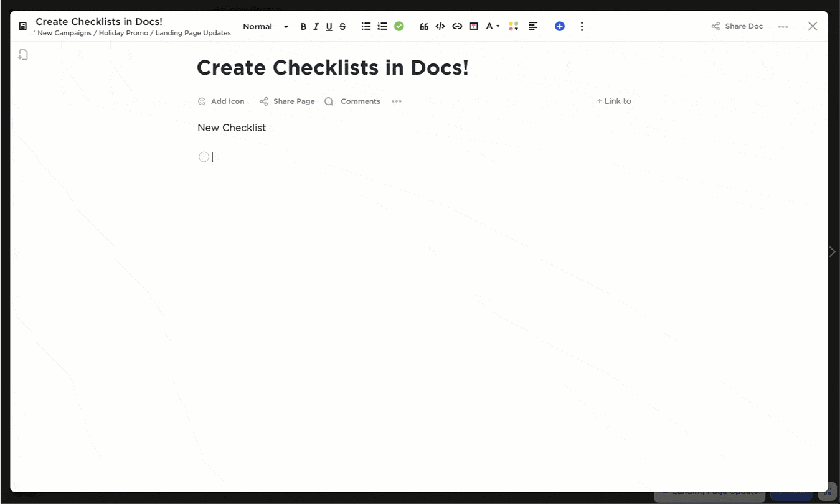
Task: Toggle italic formatting
Action: (316, 27)
